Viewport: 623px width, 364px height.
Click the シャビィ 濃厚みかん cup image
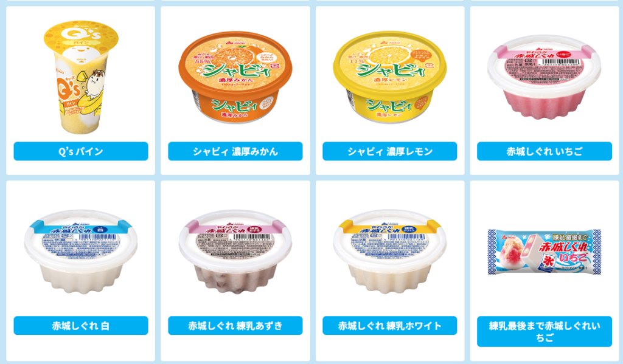coord(235,78)
